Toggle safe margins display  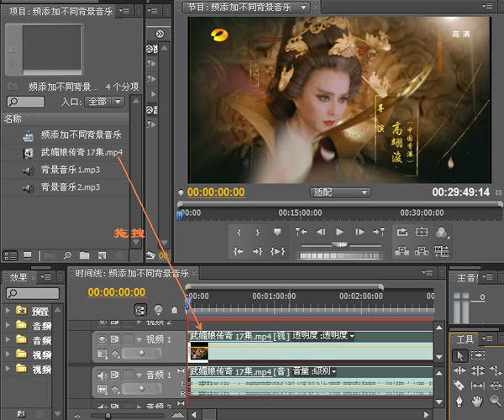pos(422,232)
